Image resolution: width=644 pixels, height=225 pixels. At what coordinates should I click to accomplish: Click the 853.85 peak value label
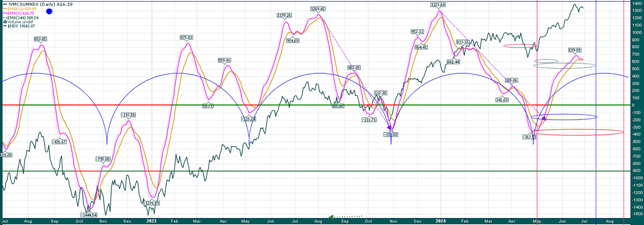[40, 39]
